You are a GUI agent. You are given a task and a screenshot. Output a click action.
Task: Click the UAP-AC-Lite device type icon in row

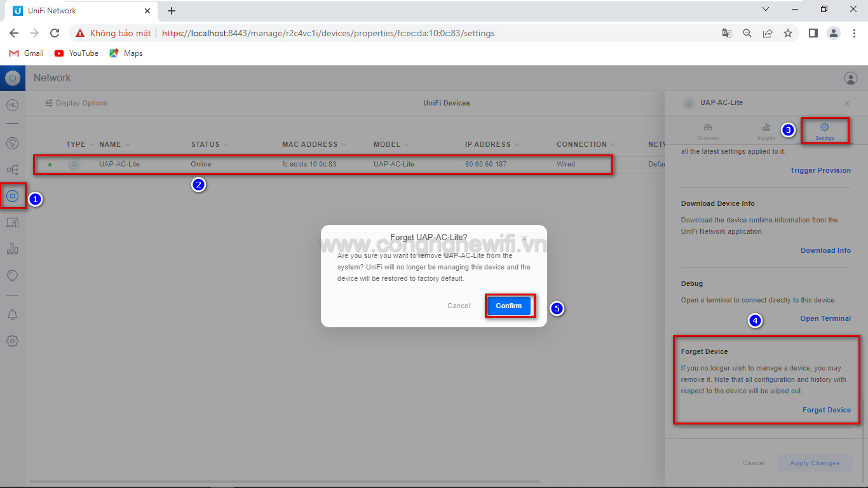click(74, 164)
